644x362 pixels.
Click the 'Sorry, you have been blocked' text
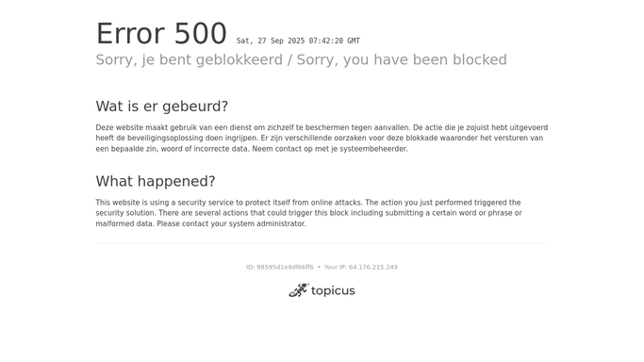402,60
